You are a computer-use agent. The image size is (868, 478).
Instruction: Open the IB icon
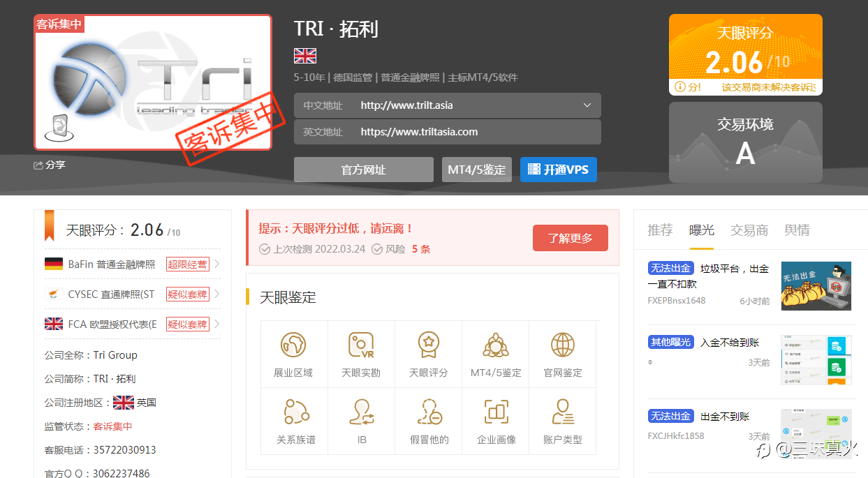[362, 412]
